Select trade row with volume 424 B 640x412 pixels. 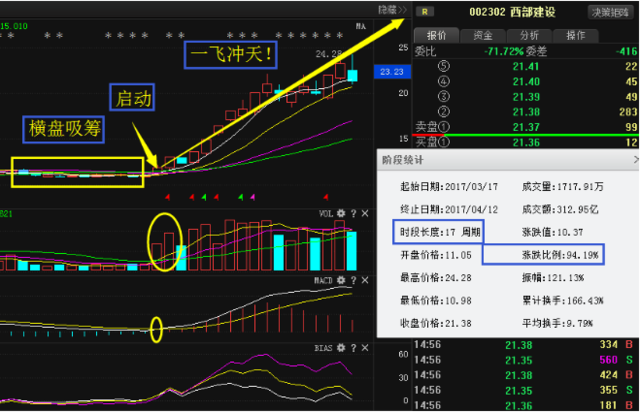(526, 375)
